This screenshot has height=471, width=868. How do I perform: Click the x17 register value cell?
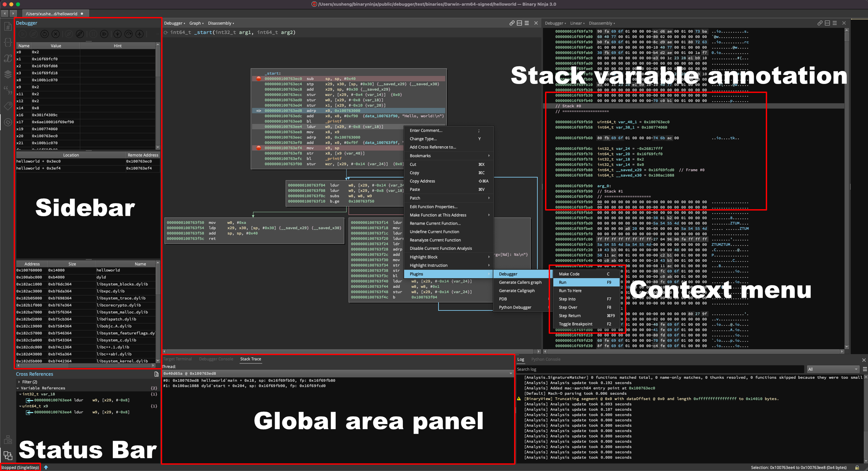[x=56, y=122]
